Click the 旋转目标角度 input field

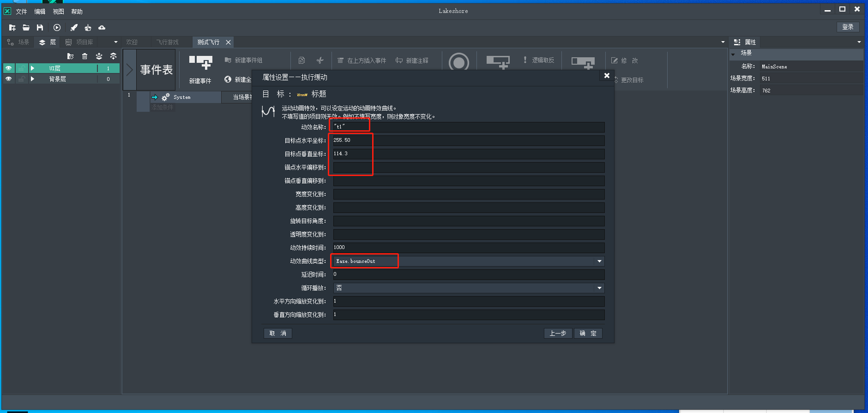(x=469, y=221)
